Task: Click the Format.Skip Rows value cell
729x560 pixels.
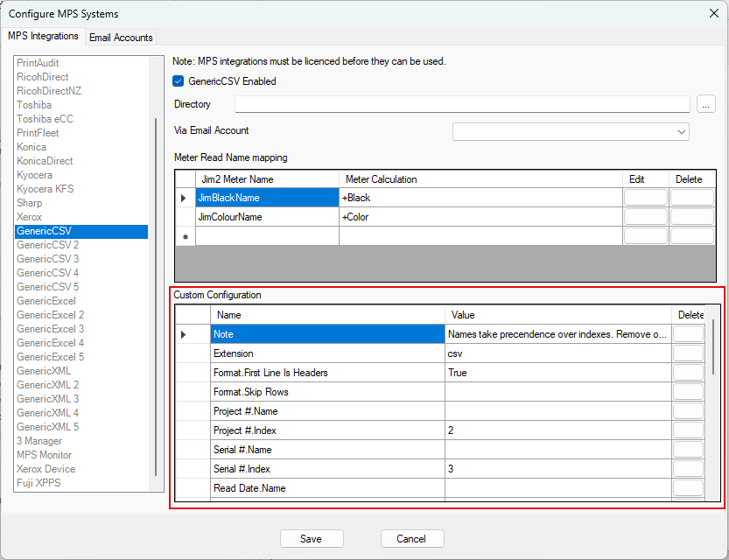Action: coord(558,392)
